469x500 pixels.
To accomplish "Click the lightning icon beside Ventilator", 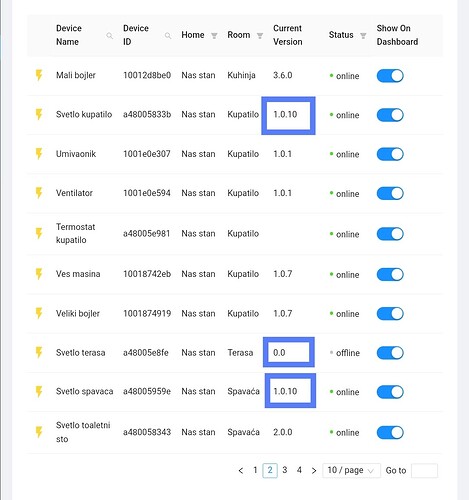I will [x=39, y=193].
